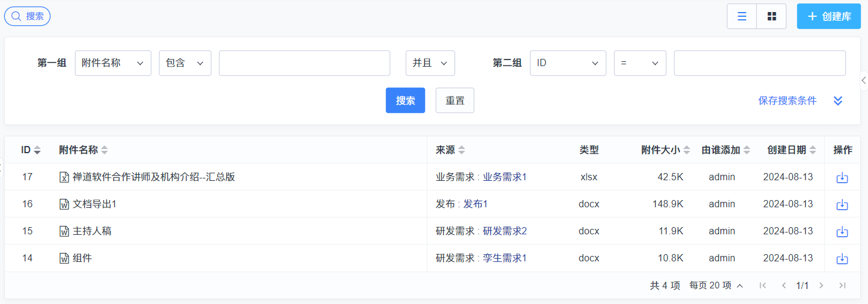
Task: Change 每页 20 项 page size
Action: pos(716,285)
